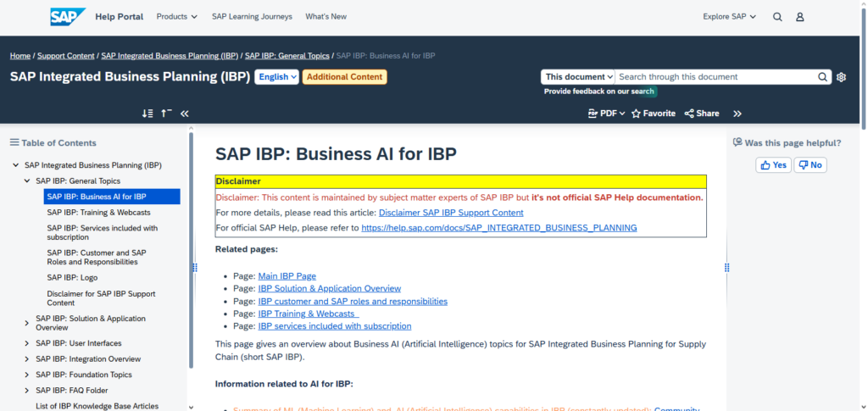Screen dimensions: 868x411
Task: Expand SAP IBP: FAQ Folder node
Action: (x=26, y=391)
